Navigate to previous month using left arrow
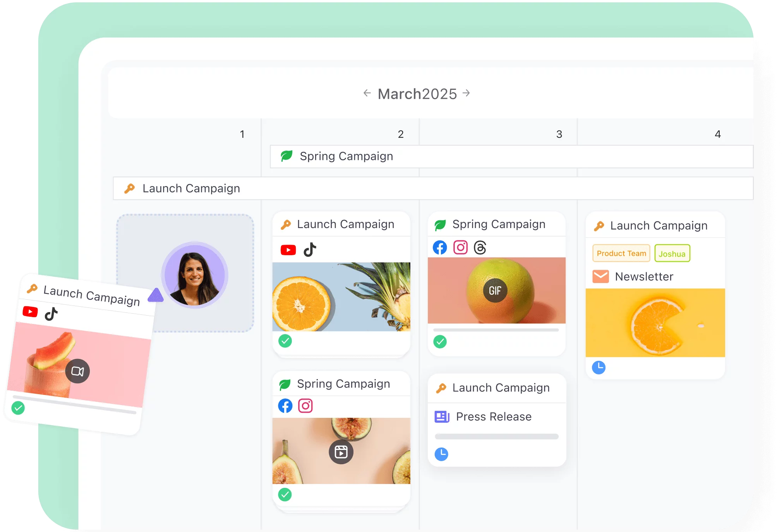Viewport: 782px width, 532px height. tap(365, 94)
